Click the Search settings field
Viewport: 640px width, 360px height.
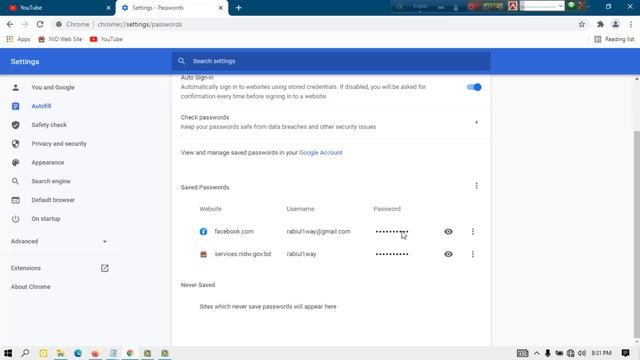[x=331, y=61]
